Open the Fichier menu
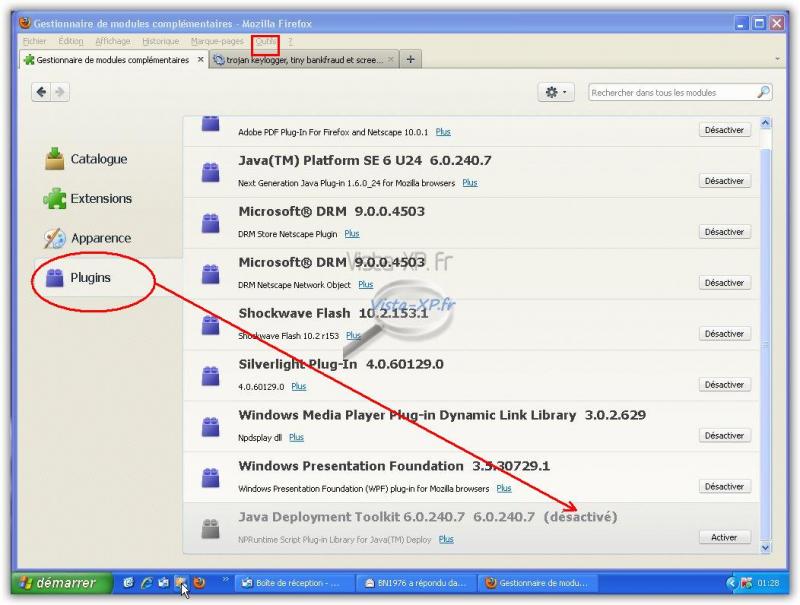 click(x=34, y=41)
